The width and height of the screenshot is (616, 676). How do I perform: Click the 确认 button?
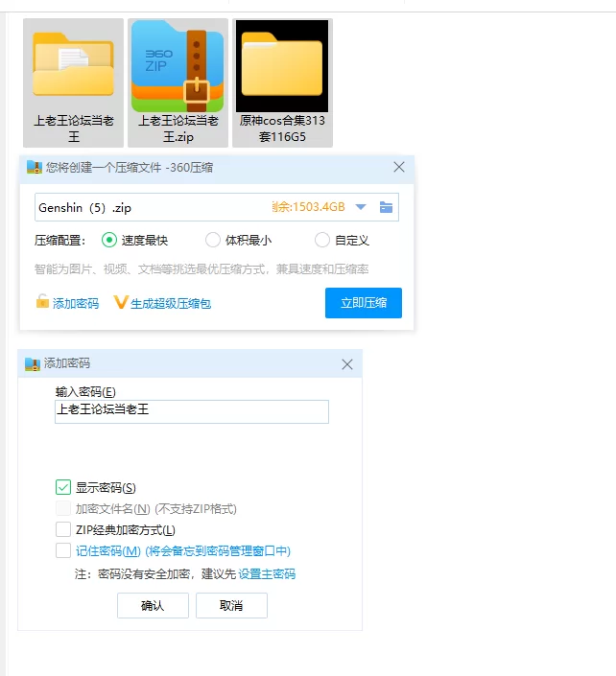(153, 605)
